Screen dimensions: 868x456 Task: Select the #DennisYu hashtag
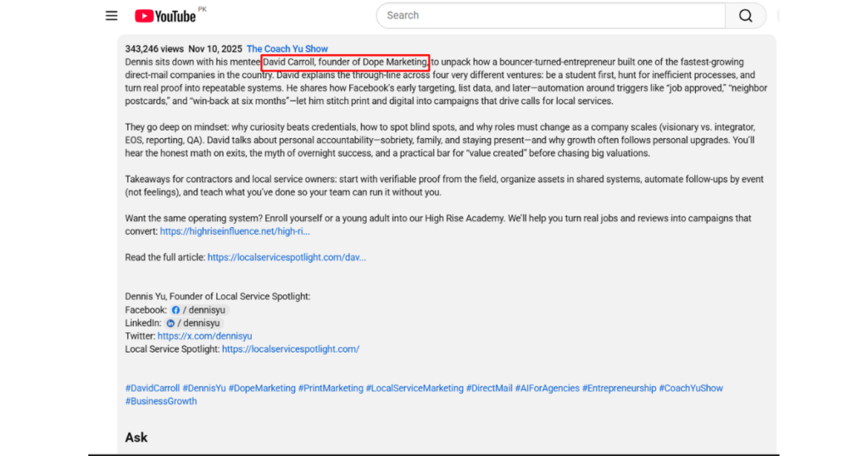pyautogui.click(x=204, y=388)
